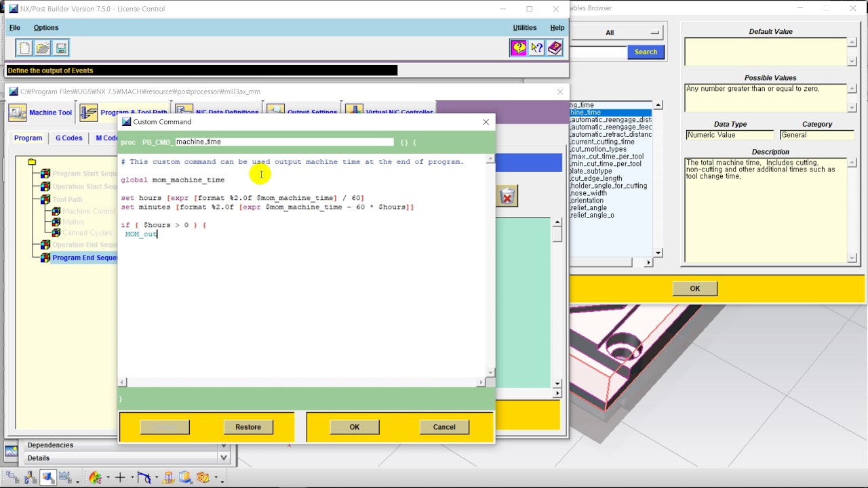Open the user manual book icon
This screenshot has height=488, width=868.
(555, 47)
